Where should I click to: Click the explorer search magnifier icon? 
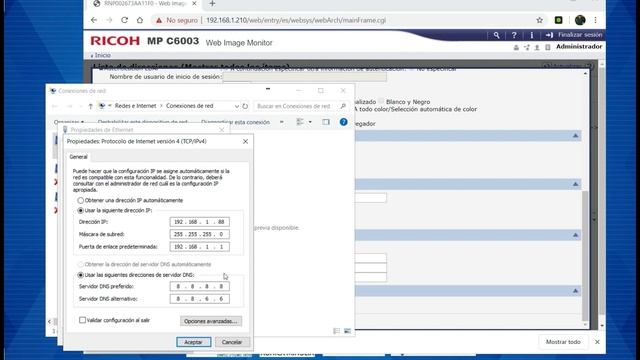point(343,106)
